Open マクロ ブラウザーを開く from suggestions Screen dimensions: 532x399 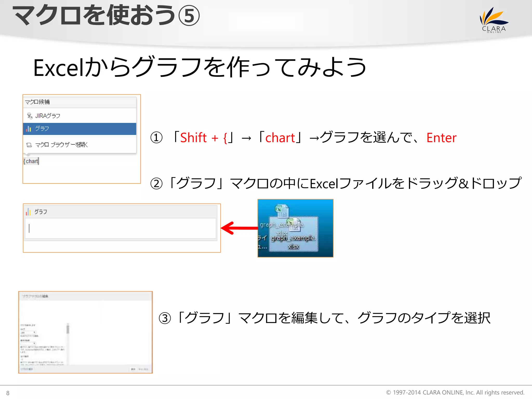[79, 145]
